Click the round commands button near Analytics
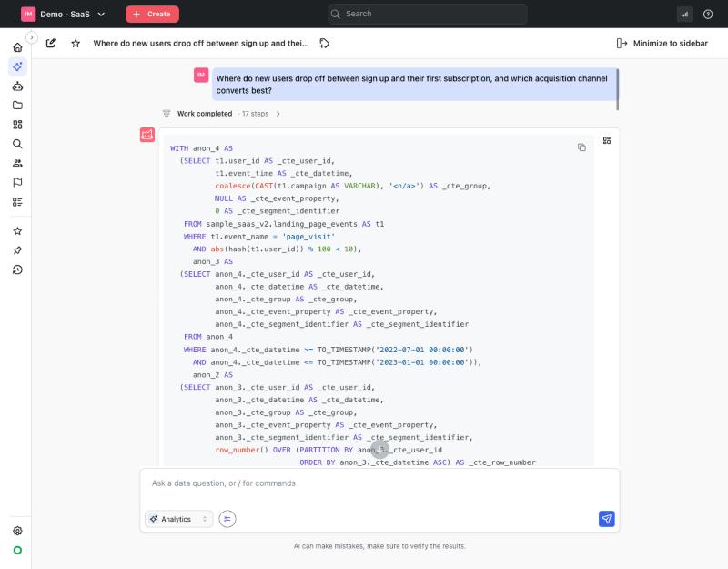Viewport: 728px width, 569px height. coord(227,519)
